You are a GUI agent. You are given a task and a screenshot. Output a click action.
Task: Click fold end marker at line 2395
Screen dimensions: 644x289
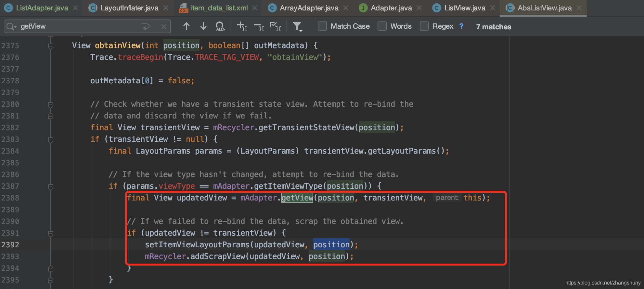pyautogui.click(x=51, y=280)
